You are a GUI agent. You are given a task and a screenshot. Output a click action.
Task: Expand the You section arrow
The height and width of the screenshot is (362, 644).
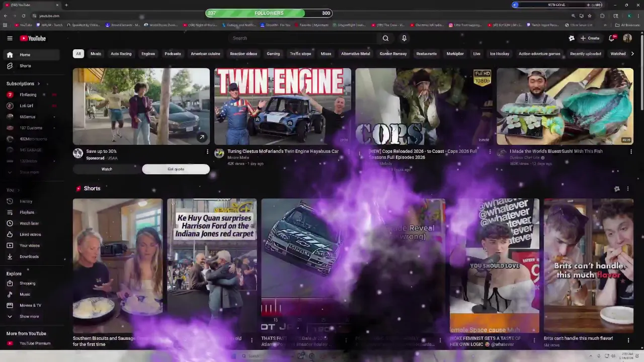[18, 190]
